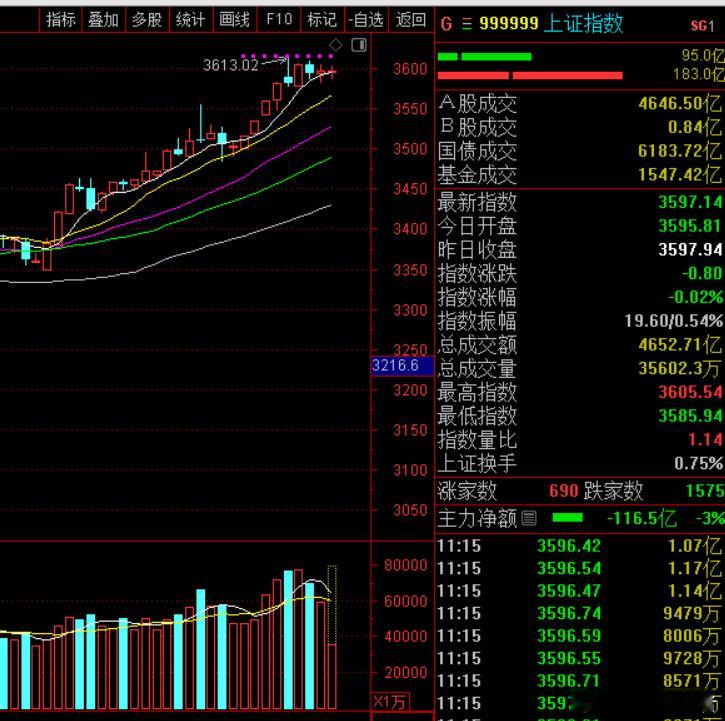Click the 总成交量 value 35602.3万
Image resolution: width=725 pixels, height=721 pixels.
pyautogui.click(x=680, y=368)
